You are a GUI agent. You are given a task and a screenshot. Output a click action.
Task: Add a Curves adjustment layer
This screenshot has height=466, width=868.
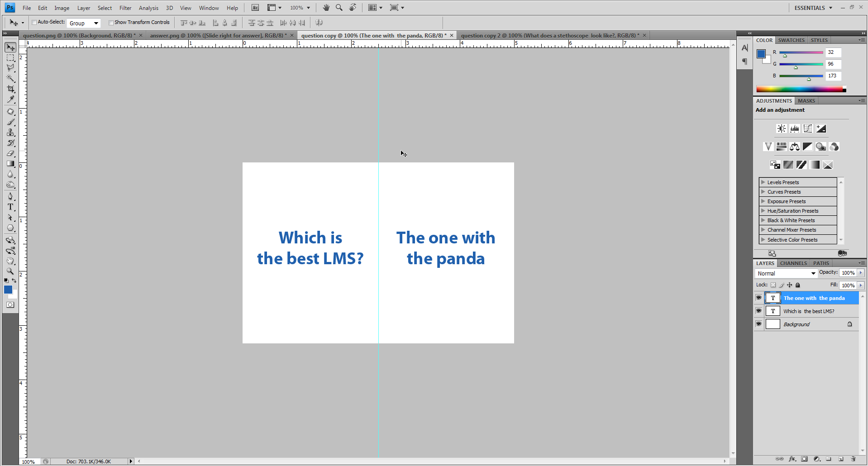click(x=808, y=128)
